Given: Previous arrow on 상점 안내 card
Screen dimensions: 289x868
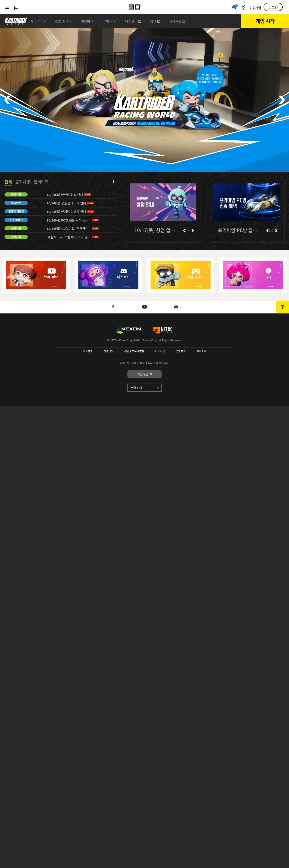Looking at the screenshot, I should point(184,231).
